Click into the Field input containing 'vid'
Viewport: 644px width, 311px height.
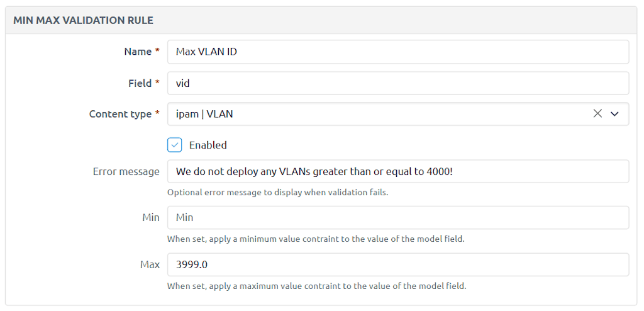[397, 83]
